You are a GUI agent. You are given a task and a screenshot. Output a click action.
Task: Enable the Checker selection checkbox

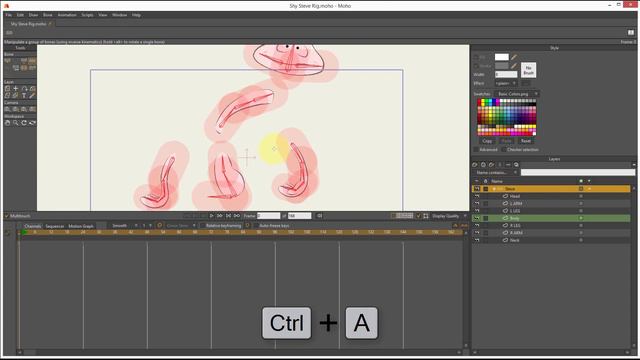[503, 150]
